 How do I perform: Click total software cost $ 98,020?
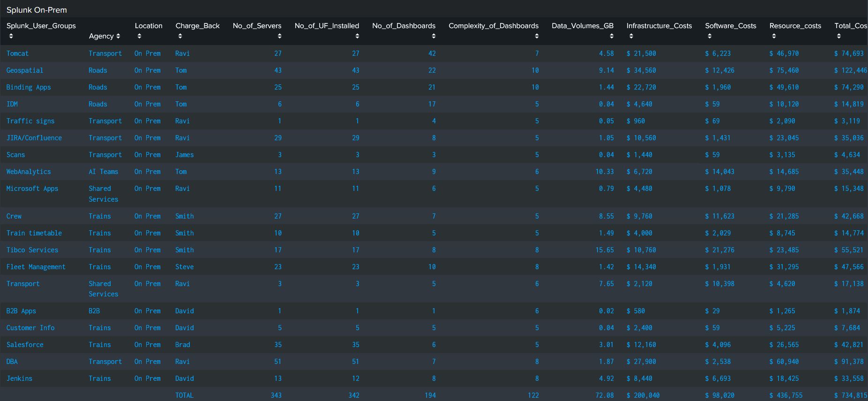point(720,395)
